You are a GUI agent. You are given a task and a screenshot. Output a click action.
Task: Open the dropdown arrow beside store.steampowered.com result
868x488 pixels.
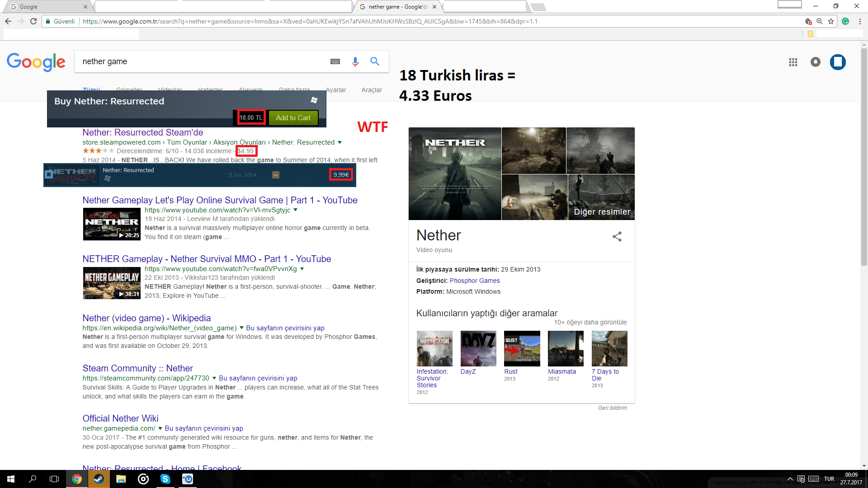coord(340,142)
